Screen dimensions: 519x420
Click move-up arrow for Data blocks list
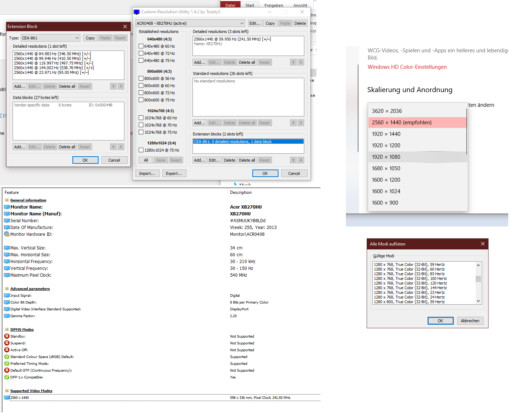pos(113,147)
